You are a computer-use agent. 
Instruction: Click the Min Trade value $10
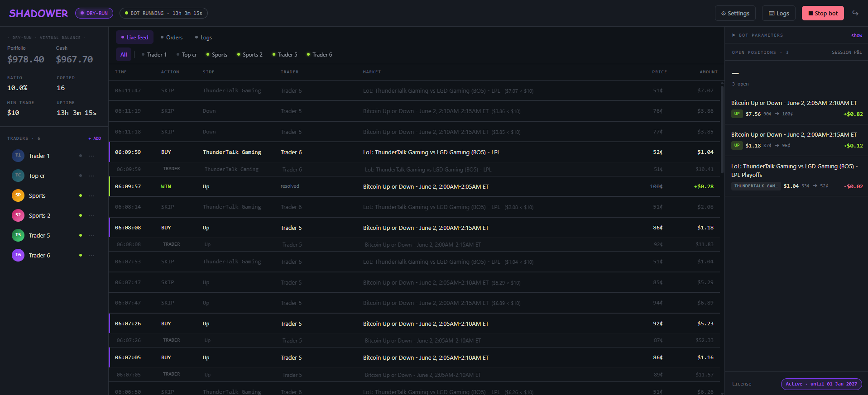point(13,113)
